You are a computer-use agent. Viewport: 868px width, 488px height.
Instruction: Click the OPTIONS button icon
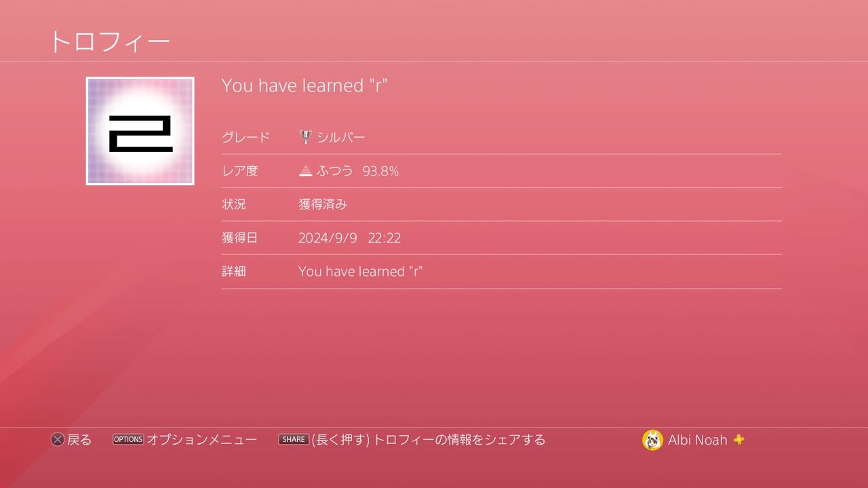128,439
